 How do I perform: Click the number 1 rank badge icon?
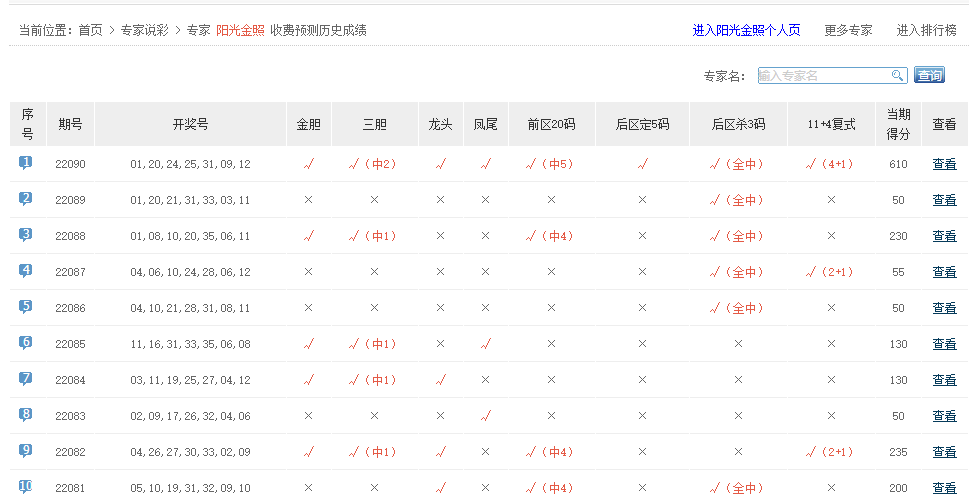[x=26, y=163]
